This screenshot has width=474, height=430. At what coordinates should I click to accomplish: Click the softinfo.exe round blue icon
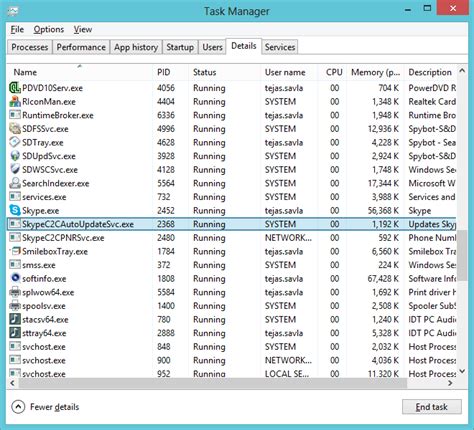[x=15, y=278]
